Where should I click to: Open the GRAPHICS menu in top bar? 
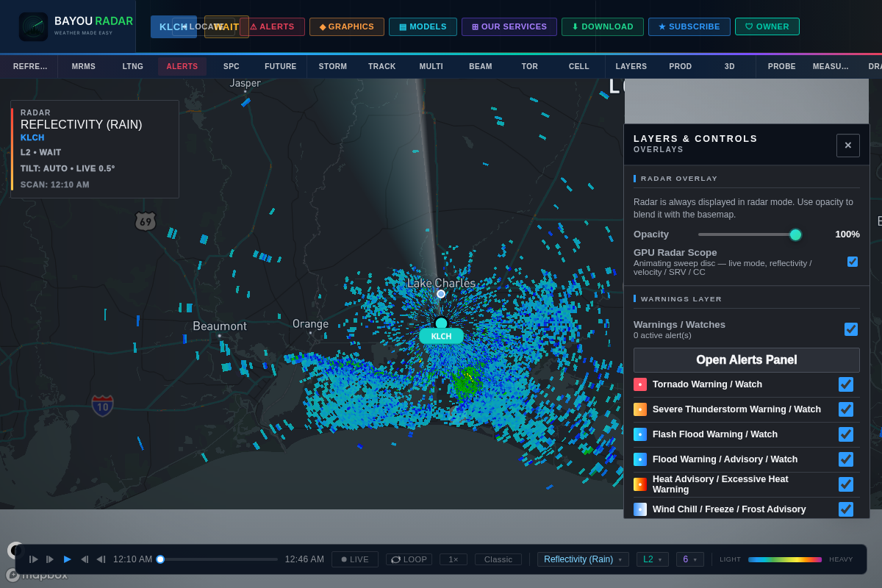347,26
